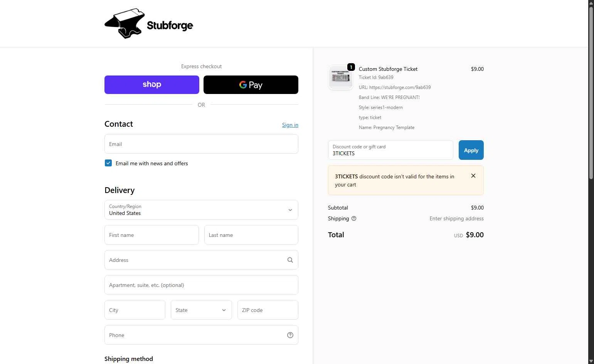Image resolution: width=594 pixels, height=364 pixels.
Task: Click into the First name field
Action: coord(151,235)
